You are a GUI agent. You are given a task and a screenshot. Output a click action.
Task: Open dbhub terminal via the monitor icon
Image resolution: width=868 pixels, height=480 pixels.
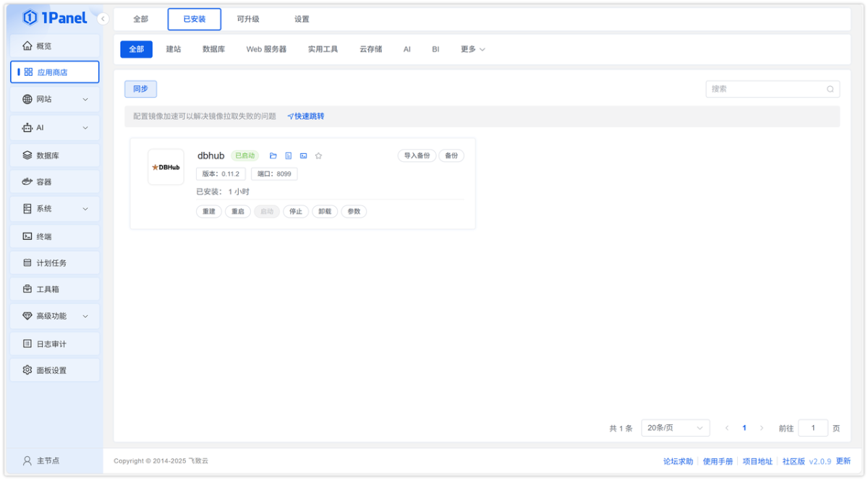coord(304,155)
